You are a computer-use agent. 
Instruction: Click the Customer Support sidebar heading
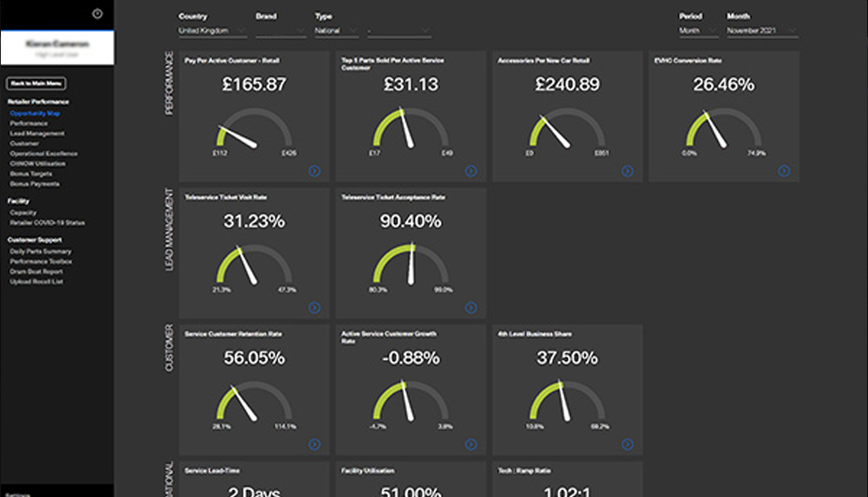35,240
